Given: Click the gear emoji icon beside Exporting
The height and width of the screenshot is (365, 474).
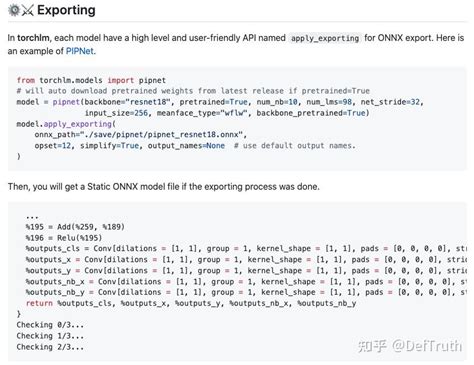Looking at the screenshot, I should [x=14, y=10].
